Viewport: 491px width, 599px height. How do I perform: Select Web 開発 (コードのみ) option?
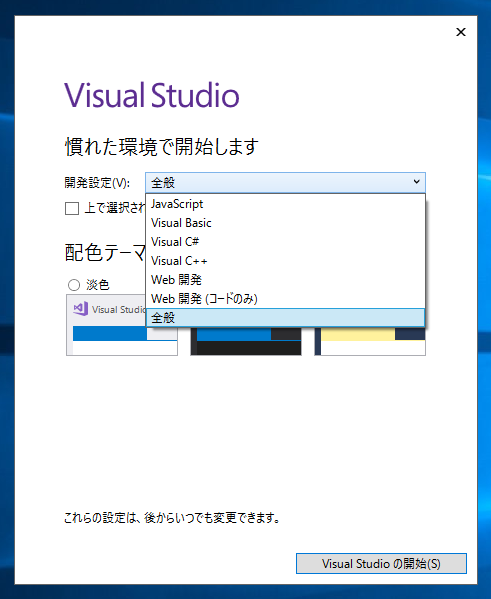click(285, 299)
